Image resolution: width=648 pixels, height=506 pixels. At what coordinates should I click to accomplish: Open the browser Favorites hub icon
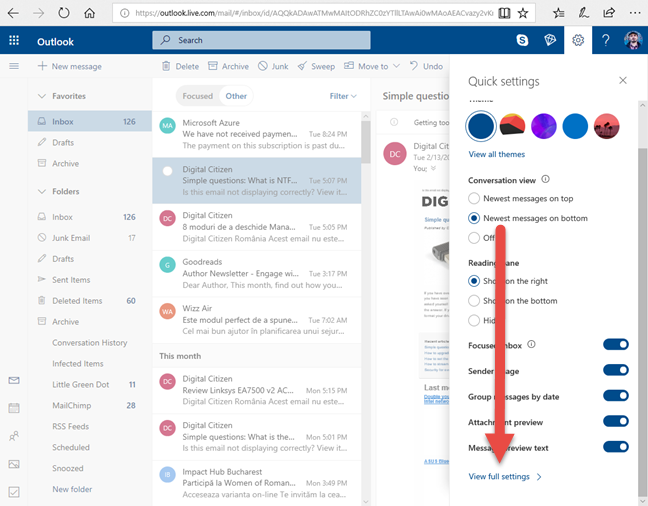(x=559, y=13)
